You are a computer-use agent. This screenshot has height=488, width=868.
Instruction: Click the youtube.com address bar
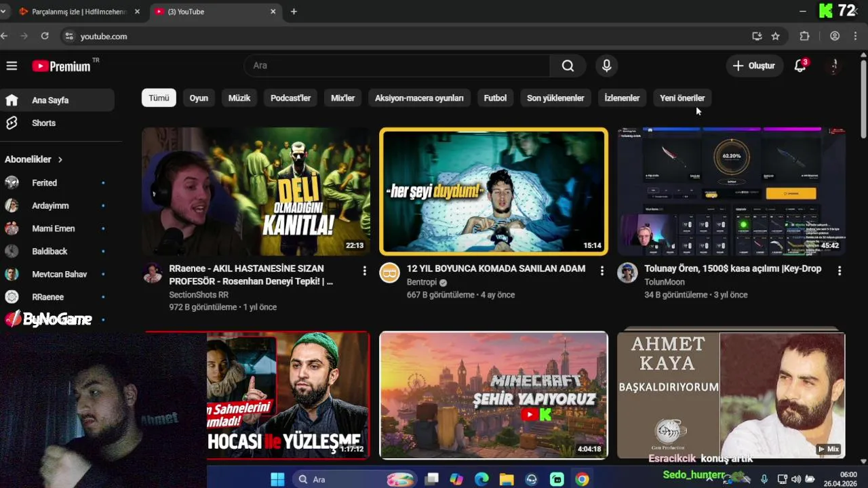point(407,36)
